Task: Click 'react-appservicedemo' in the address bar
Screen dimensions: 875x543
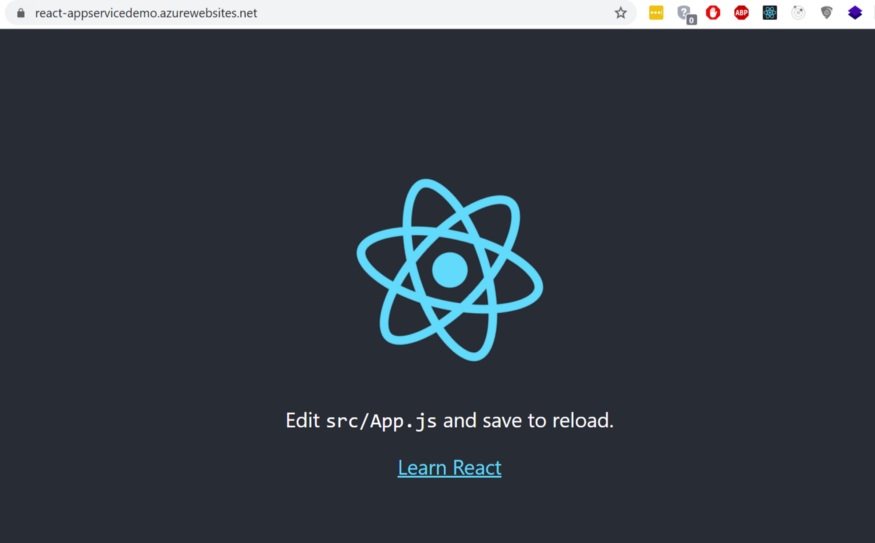Action: (x=97, y=13)
